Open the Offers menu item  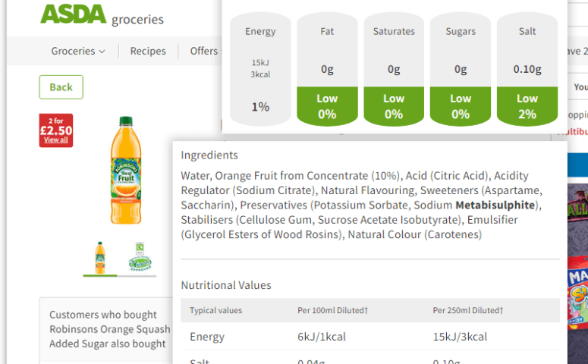click(206, 51)
